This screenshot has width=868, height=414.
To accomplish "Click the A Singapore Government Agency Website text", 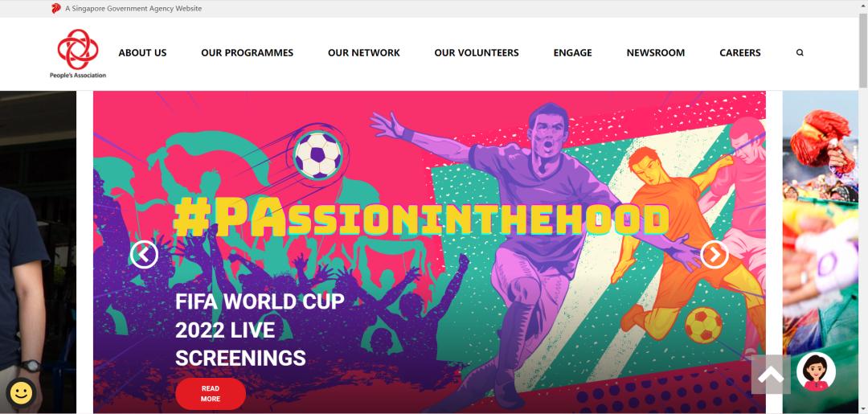I will tap(133, 8).
